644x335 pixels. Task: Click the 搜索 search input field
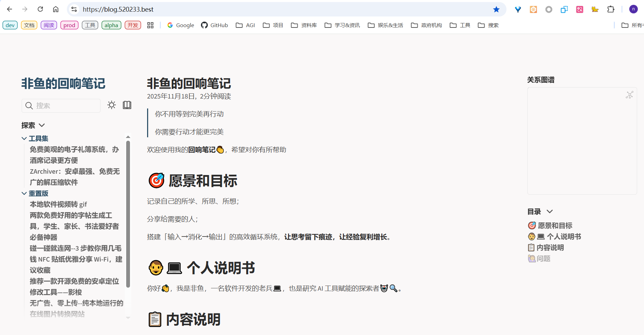[x=65, y=106]
